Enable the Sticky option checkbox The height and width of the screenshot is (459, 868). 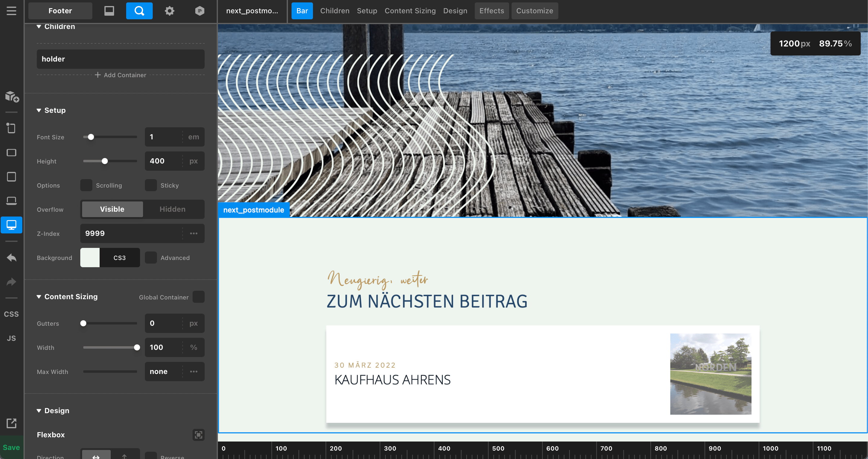pos(151,185)
